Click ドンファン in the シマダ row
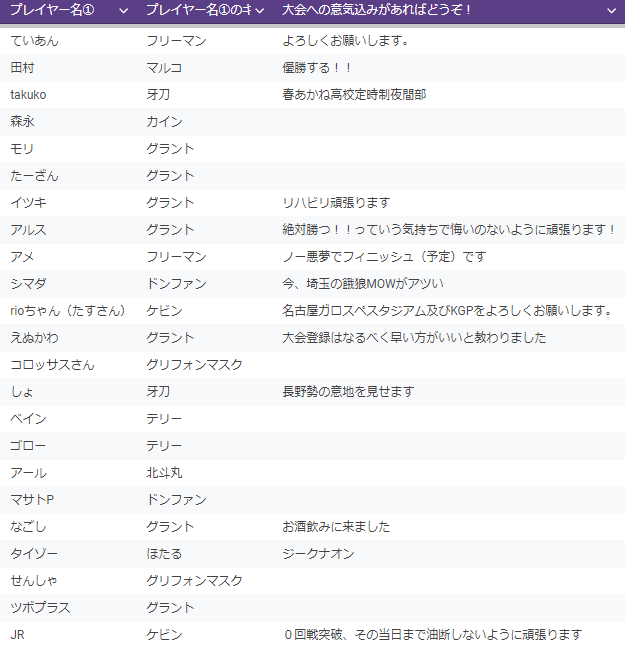Image resolution: width=625 pixels, height=647 pixels. (176, 283)
